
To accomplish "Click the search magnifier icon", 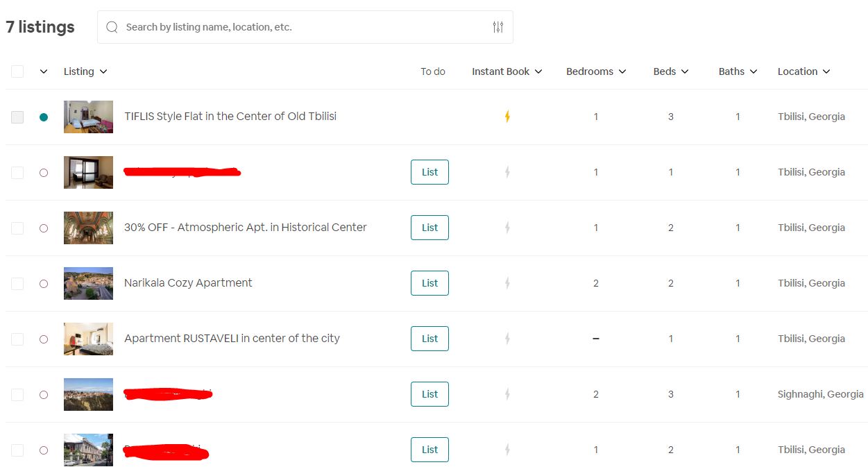I will pos(112,27).
